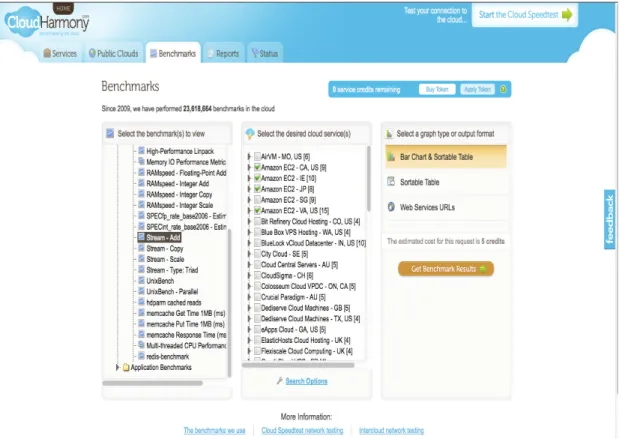625x439 pixels.
Task: Click the HOME label above the logo
Action: (x=63, y=8)
